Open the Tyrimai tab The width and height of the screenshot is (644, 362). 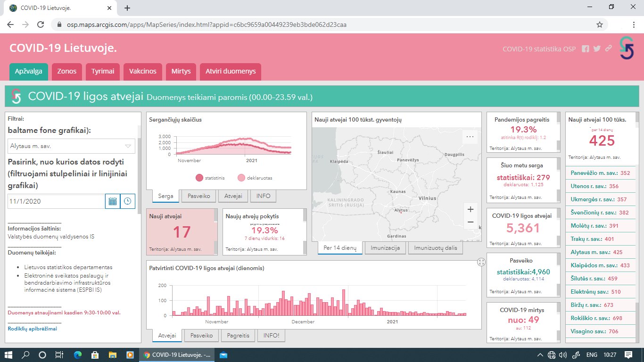tap(103, 72)
